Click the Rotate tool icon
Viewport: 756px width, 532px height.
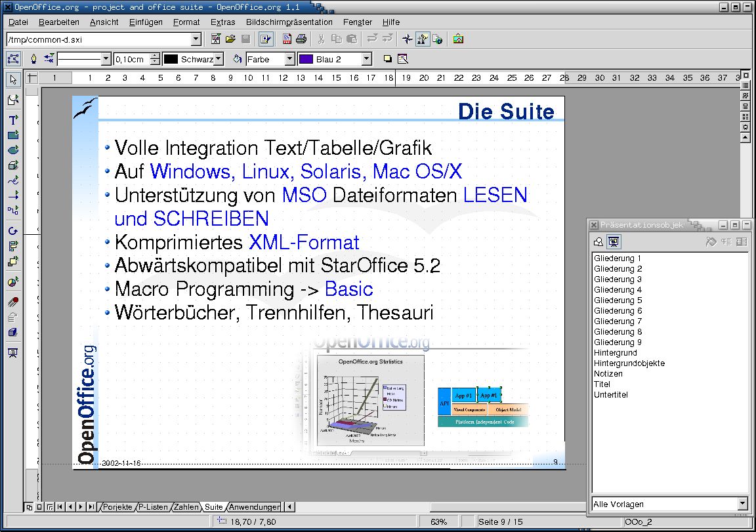12,231
